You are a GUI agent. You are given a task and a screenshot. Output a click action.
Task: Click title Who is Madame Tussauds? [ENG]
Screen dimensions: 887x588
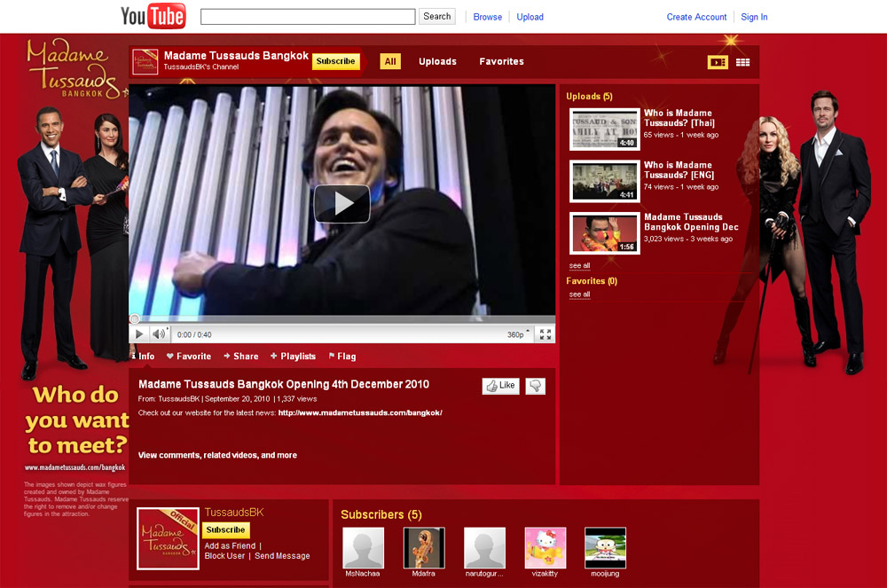coord(679,169)
